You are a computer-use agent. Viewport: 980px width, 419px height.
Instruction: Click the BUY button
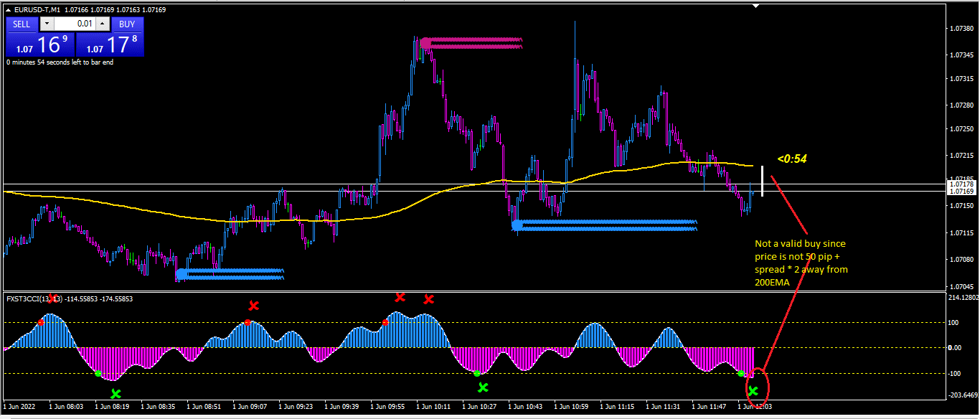[x=127, y=24]
